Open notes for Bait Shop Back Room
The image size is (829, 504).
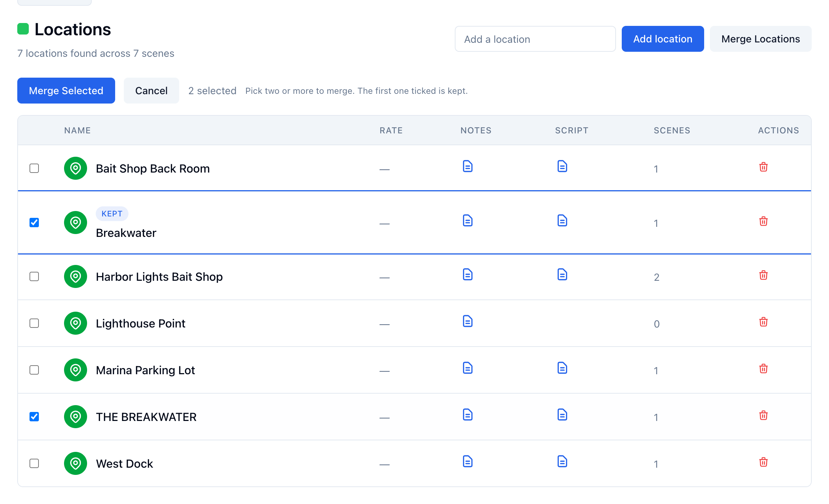point(467,166)
